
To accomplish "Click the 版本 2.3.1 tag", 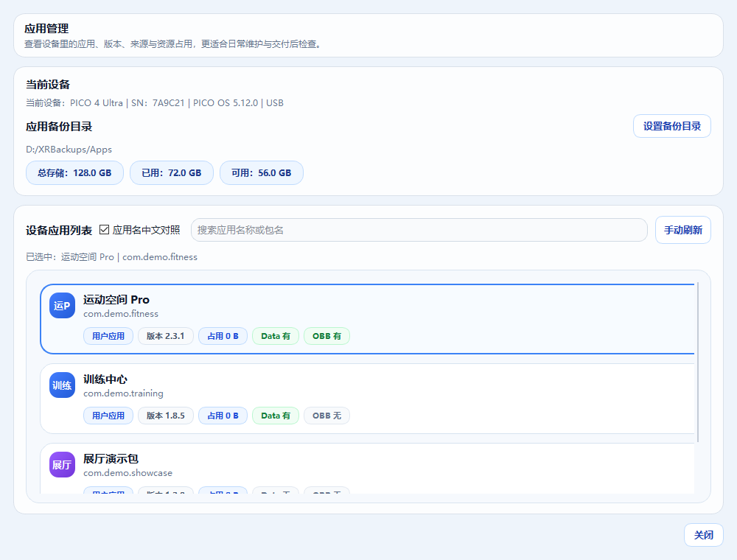I will [x=165, y=336].
